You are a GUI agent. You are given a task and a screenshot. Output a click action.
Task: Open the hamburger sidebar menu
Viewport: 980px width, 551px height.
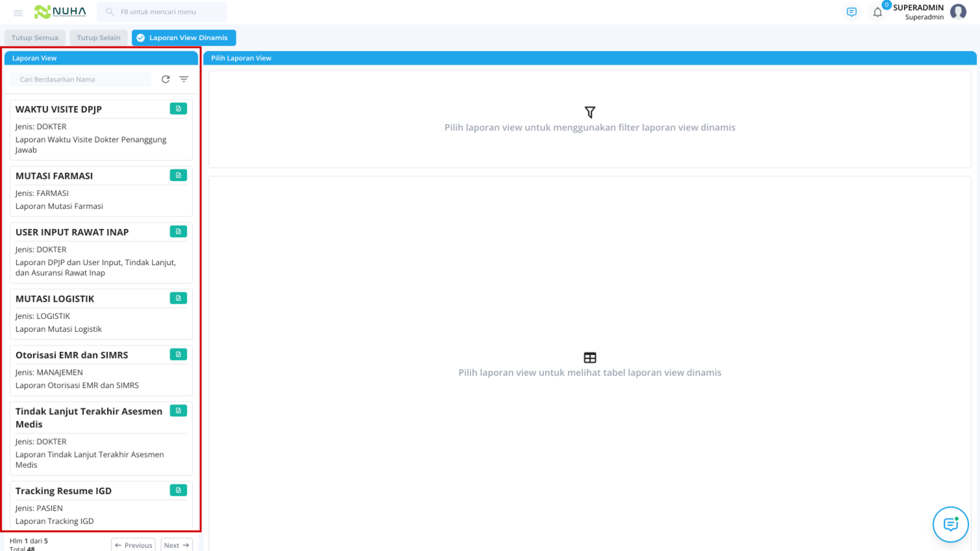[18, 12]
